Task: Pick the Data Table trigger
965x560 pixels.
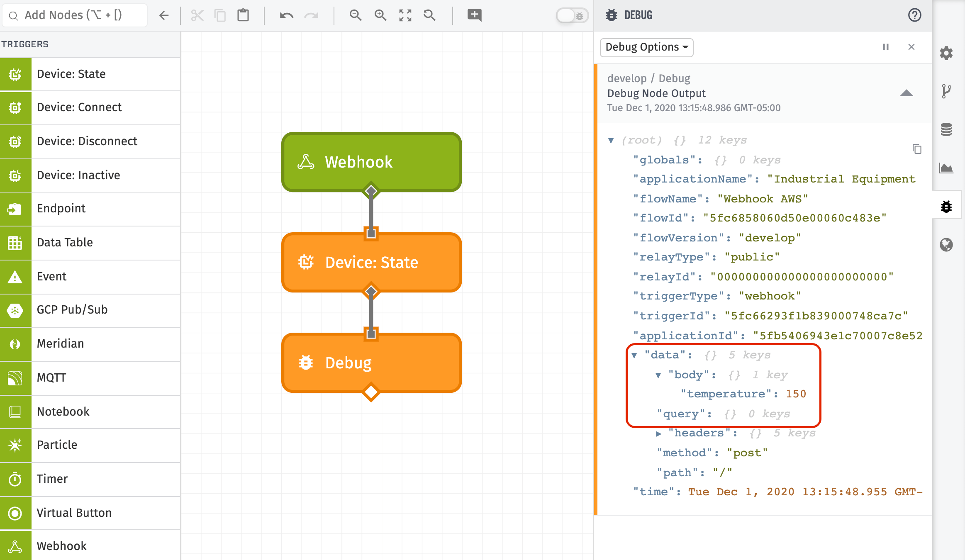Action: [x=90, y=243]
